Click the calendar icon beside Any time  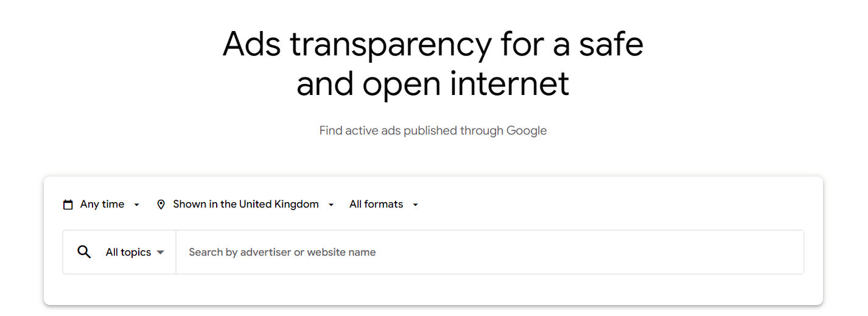68,205
